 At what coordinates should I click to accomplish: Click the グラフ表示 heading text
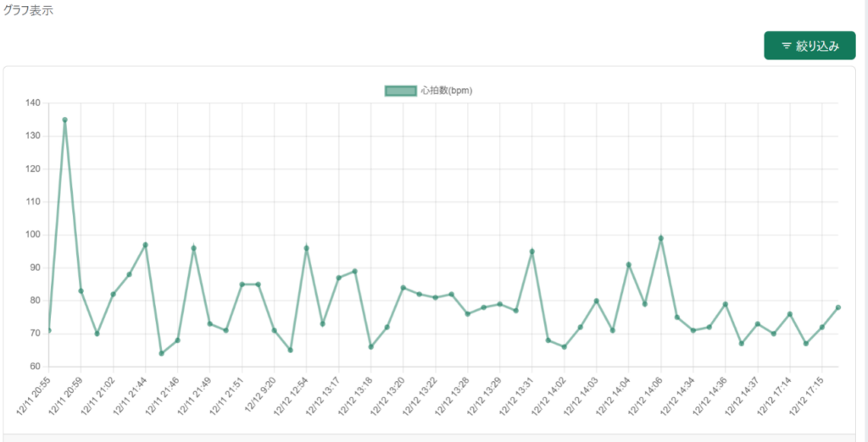pyautogui.click(x=29, y=10)
